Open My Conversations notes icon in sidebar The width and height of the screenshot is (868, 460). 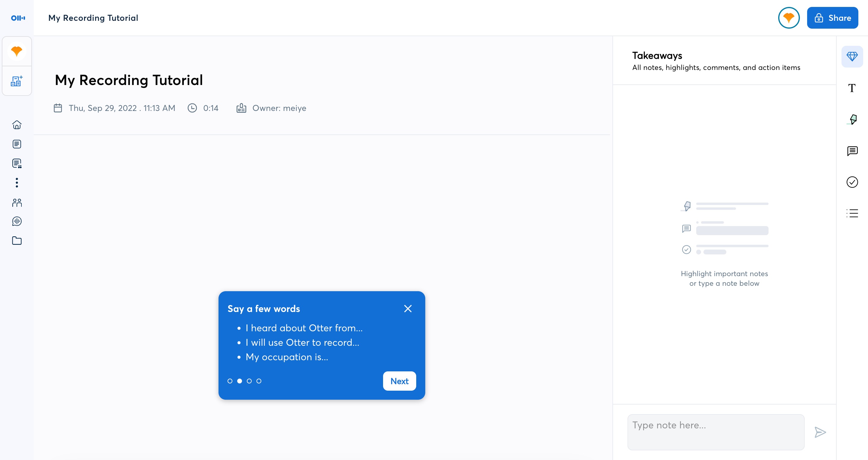pos(17,144)
